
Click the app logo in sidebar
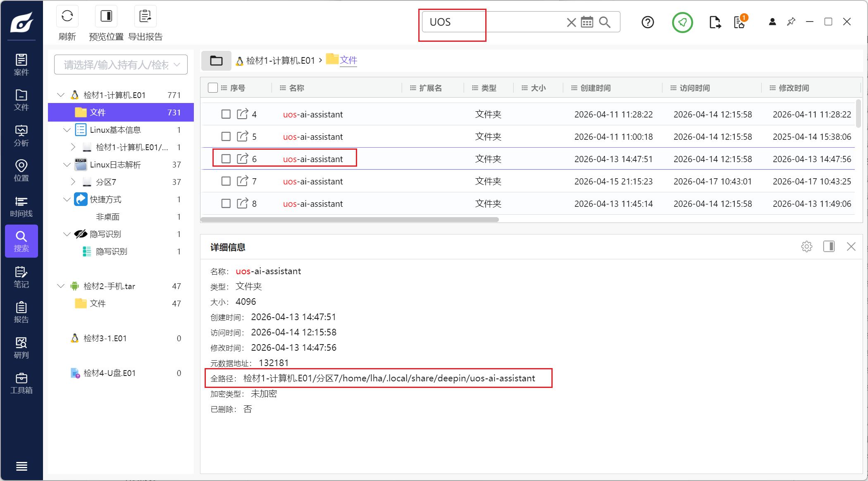pyautogui.click(x=21, y=22)
